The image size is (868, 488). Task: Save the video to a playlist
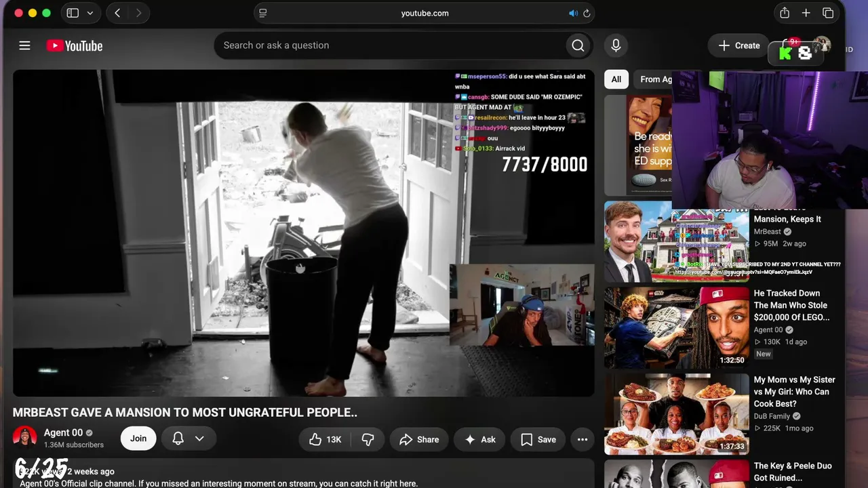click(538, 439)
